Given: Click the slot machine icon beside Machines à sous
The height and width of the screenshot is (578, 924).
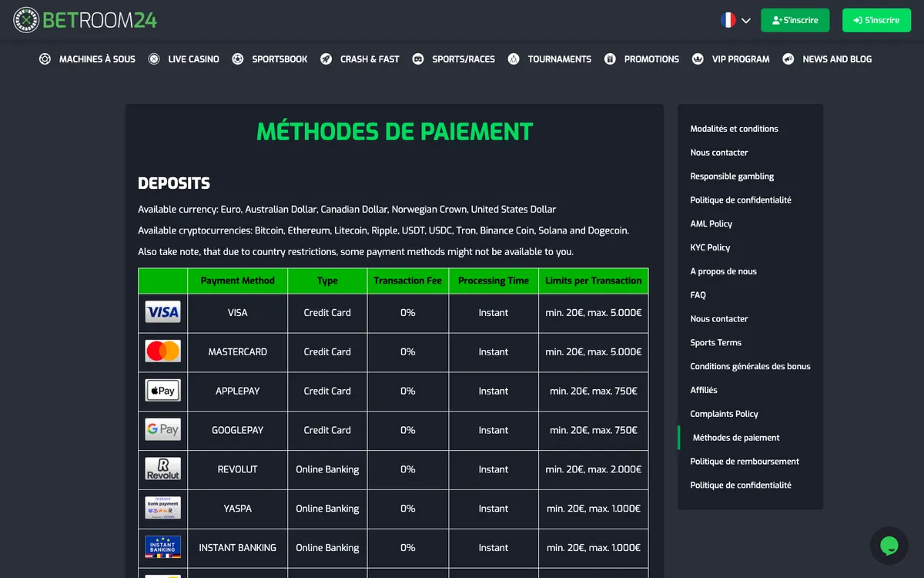Looking at the screenshot, I should [45, 59].
